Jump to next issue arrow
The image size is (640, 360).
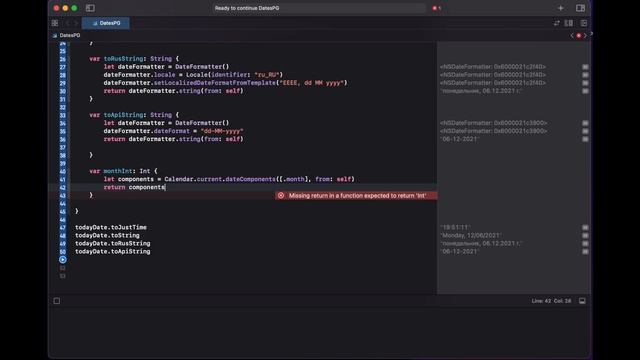click(x=585, y=36)
